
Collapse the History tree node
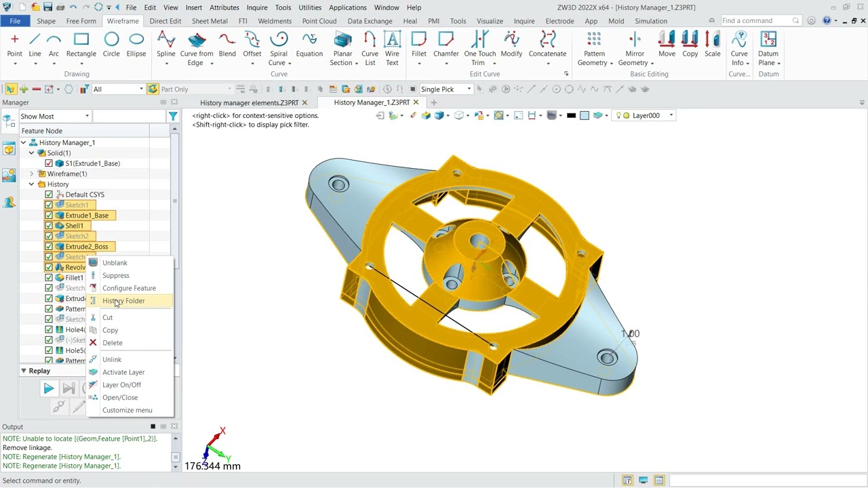tap(32, 184)
